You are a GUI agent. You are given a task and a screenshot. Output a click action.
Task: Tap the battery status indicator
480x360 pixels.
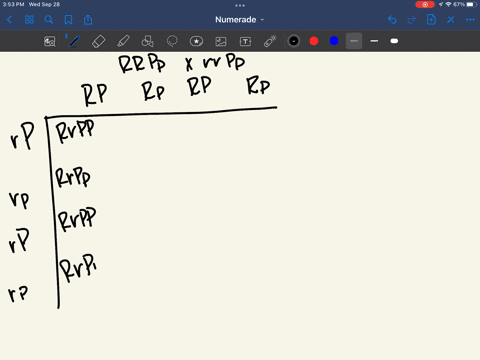[471, 5]
